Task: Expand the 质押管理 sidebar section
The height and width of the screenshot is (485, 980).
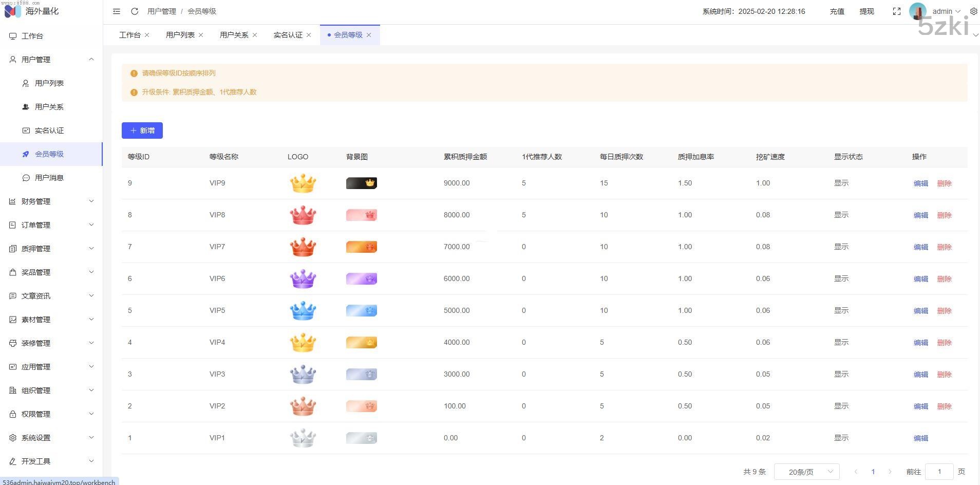Action: click(x=51, y=249)
